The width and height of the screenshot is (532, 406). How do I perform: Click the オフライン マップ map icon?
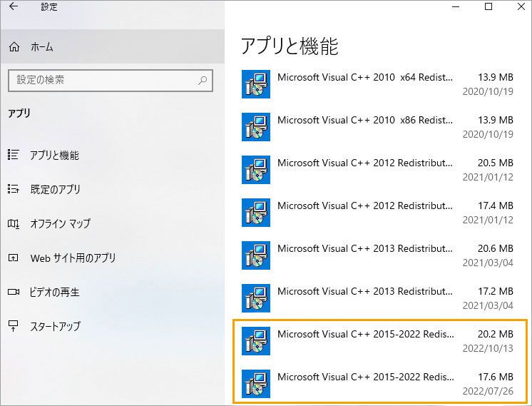[x=14, y=223]
